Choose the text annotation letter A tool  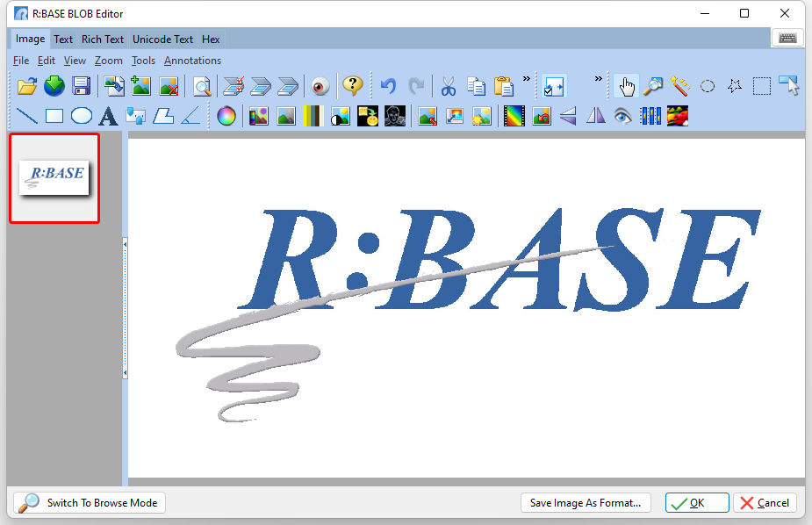click(x=108, y=116)
